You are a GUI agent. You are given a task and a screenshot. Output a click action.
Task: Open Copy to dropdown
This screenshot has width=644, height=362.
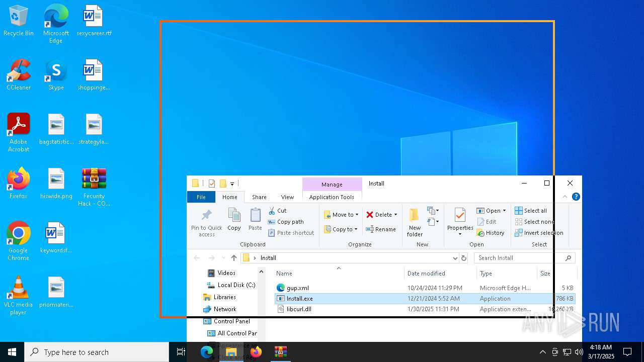pyautogui.click(x=341, y=229)
